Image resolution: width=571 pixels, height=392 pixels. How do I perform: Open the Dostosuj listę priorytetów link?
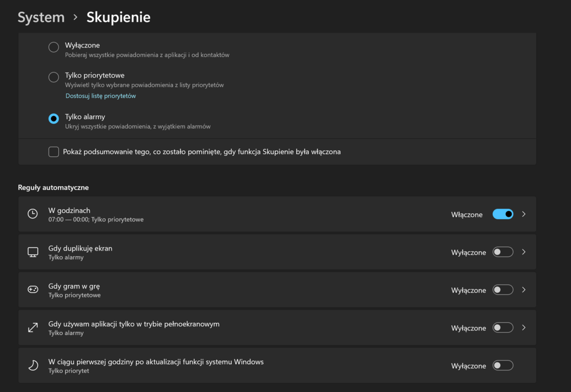point(100,96)
